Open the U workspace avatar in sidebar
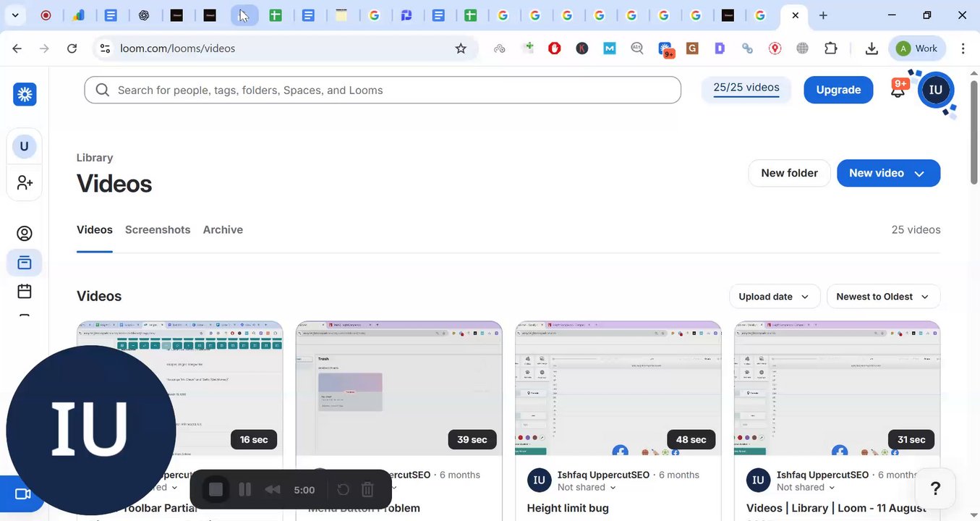The height and width of the screenshot is (521, 980). click(x=24, y=146)
